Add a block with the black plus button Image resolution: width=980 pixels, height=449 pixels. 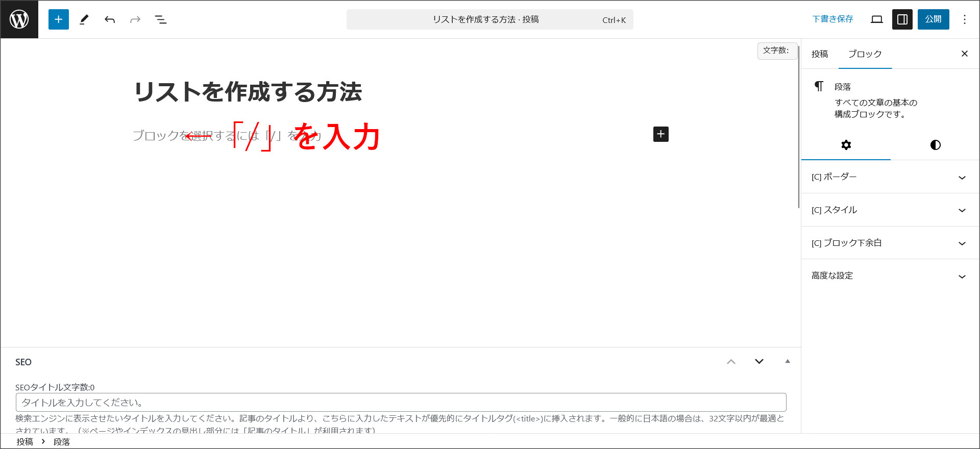pos(661,134)
